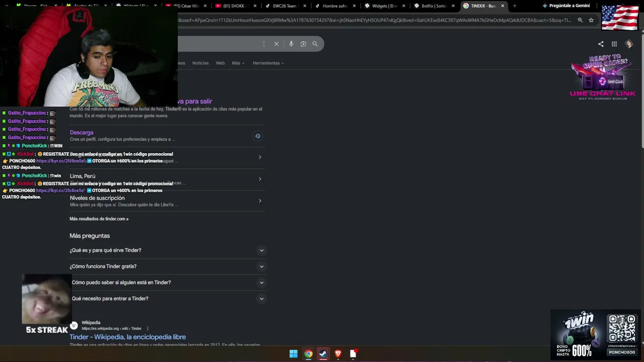Image resolution: width=644 pixels, height=362 pixels.
Task: Submit the search with the magnifier icon
Action: point(315,44)
